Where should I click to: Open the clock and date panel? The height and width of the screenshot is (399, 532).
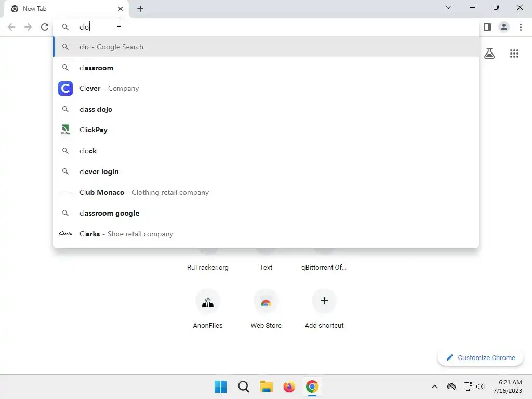pos(508,387)
